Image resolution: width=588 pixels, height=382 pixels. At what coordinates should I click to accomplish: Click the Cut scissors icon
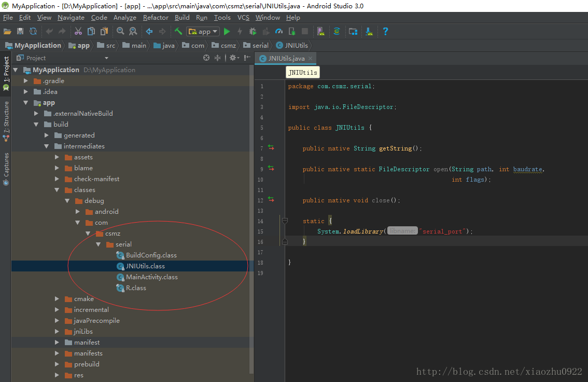coord(78,32)
